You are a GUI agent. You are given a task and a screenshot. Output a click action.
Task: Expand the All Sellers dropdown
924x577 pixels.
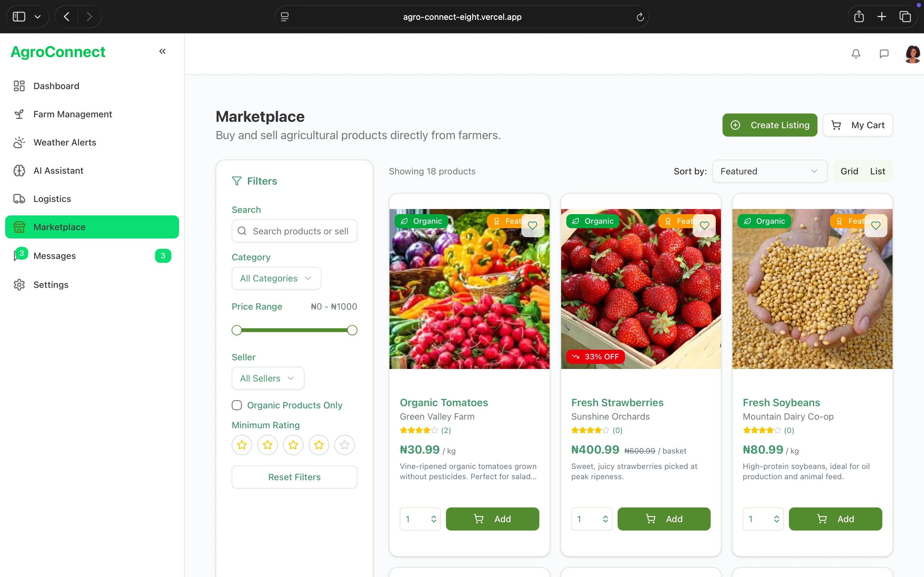point(268,378)
